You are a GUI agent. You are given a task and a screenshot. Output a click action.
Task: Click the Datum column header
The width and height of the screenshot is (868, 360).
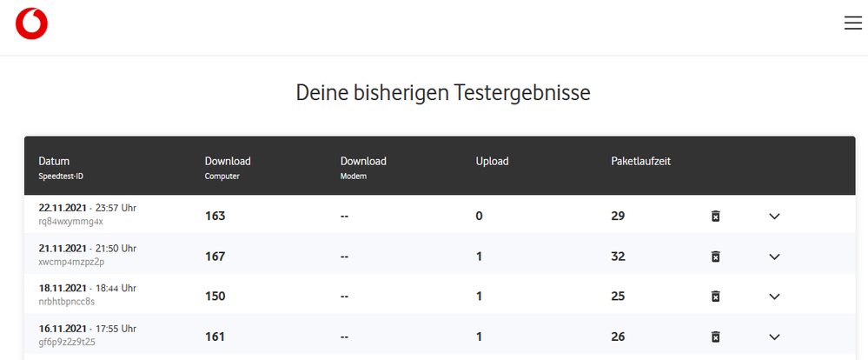click(x=54, y=161)
